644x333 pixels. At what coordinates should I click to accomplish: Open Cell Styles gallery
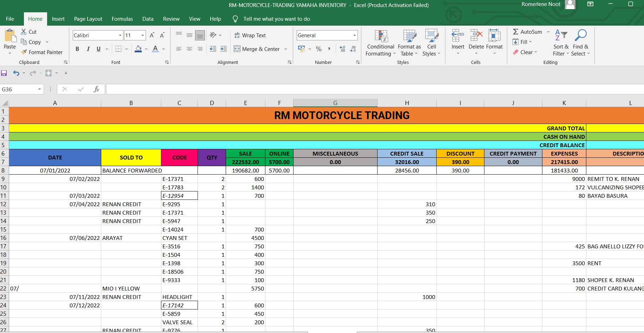tap(431, 43)
